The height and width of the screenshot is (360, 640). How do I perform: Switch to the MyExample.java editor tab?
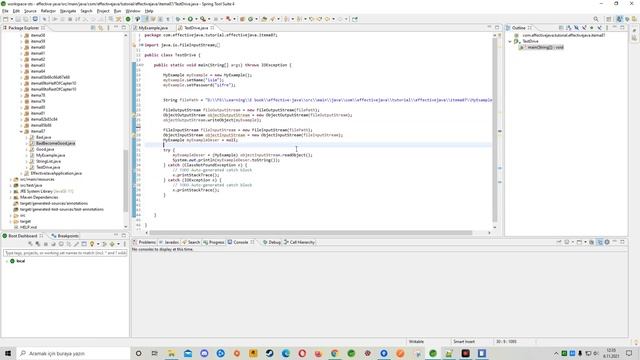pyautogui.click(x=153, y=28)
